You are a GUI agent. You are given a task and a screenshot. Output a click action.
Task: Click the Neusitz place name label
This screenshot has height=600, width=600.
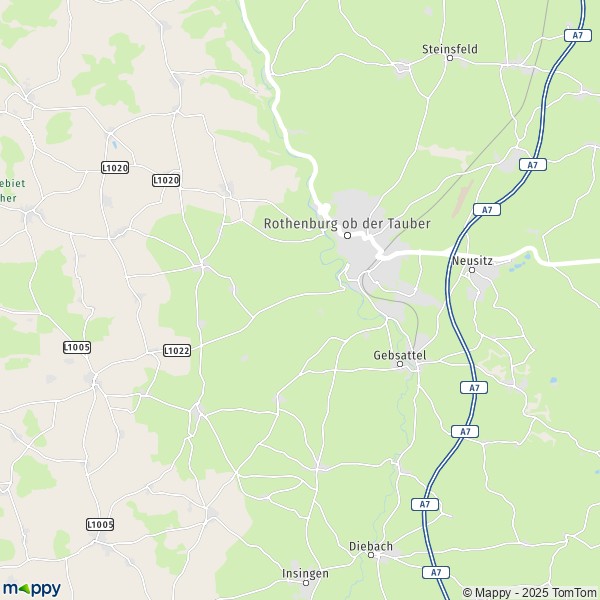(472, 261)
